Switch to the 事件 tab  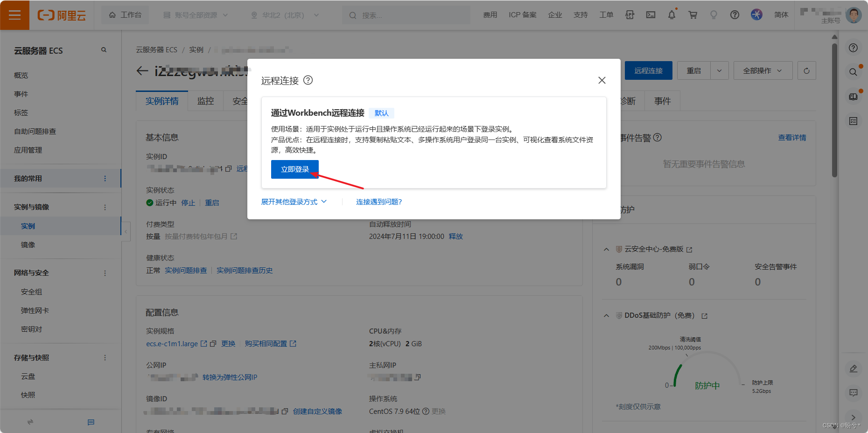point(662,101)
